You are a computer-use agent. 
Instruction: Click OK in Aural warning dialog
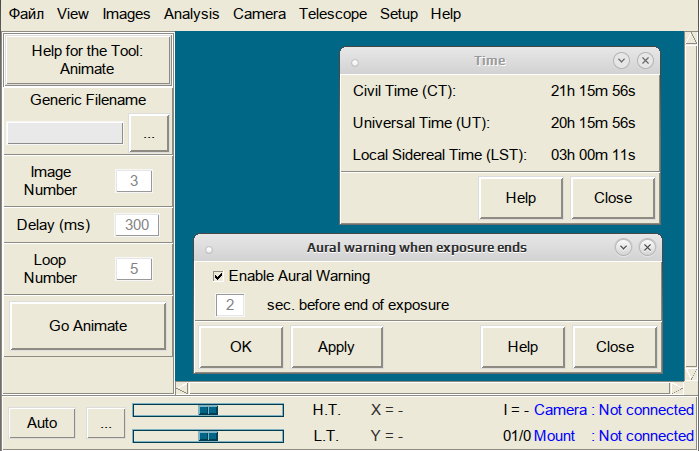pyautogui.click(x=241, y=347)
